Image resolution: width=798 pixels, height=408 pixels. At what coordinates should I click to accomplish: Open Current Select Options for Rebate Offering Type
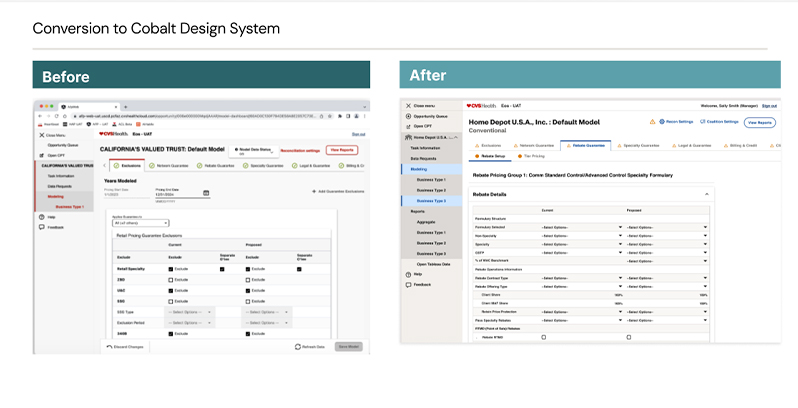click(582, 286)
